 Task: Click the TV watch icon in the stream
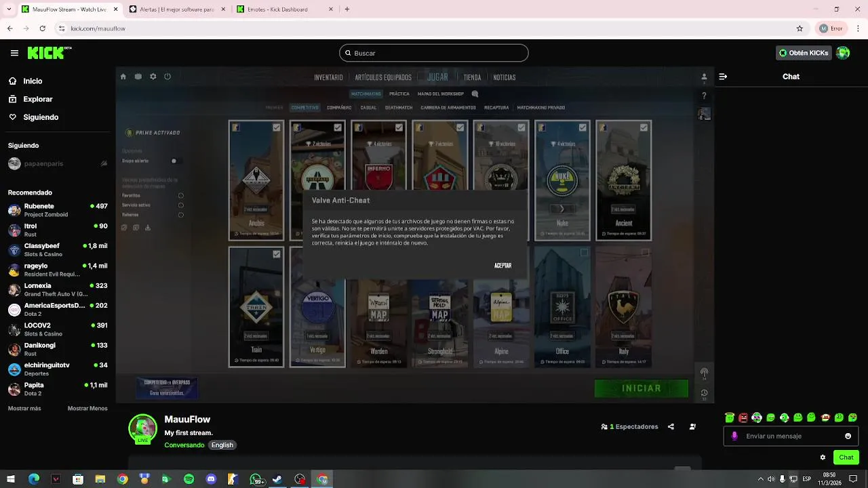[x=138, y=77]
